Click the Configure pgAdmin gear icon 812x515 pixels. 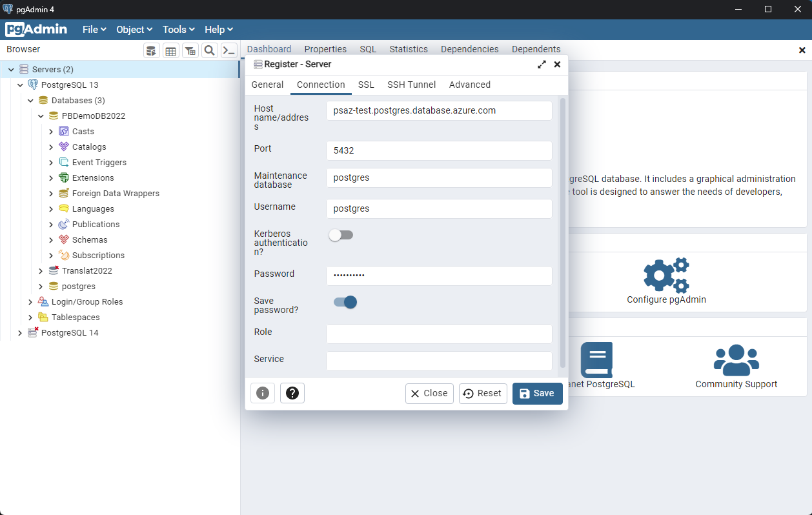[x=666, y=274]
